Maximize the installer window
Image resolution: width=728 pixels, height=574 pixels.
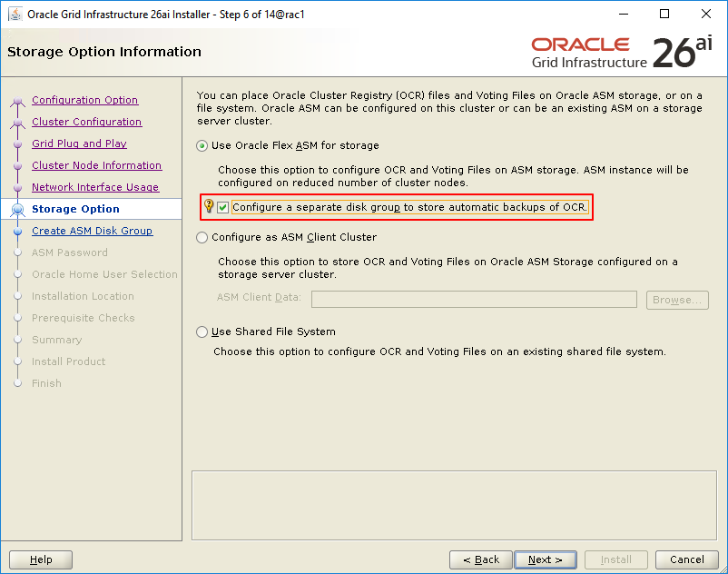664,14
